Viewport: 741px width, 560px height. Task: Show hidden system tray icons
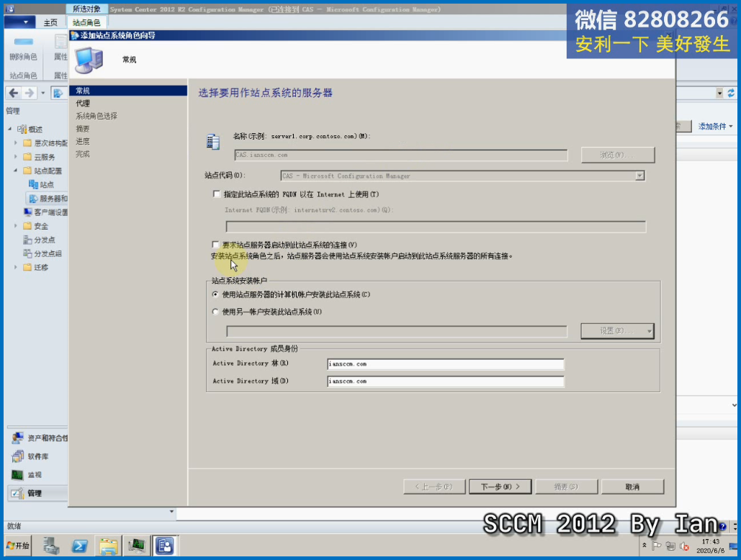pyautogui.click(x=644, y=546)
